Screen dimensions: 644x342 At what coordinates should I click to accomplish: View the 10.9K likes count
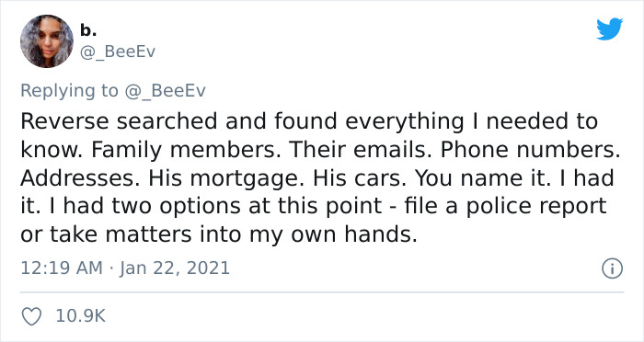(81, 316)
